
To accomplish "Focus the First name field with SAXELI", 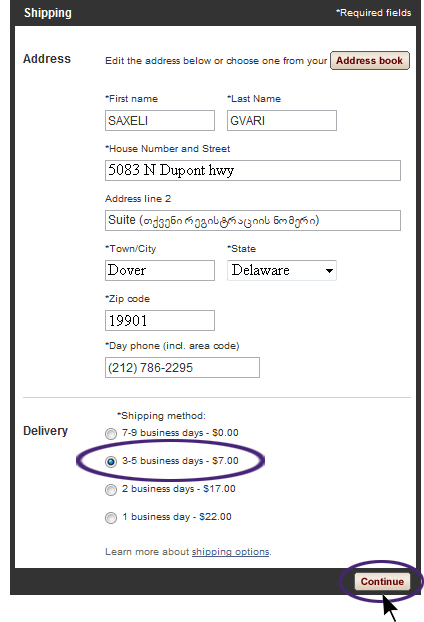I will pyautogui.click(x=160, y=121).
